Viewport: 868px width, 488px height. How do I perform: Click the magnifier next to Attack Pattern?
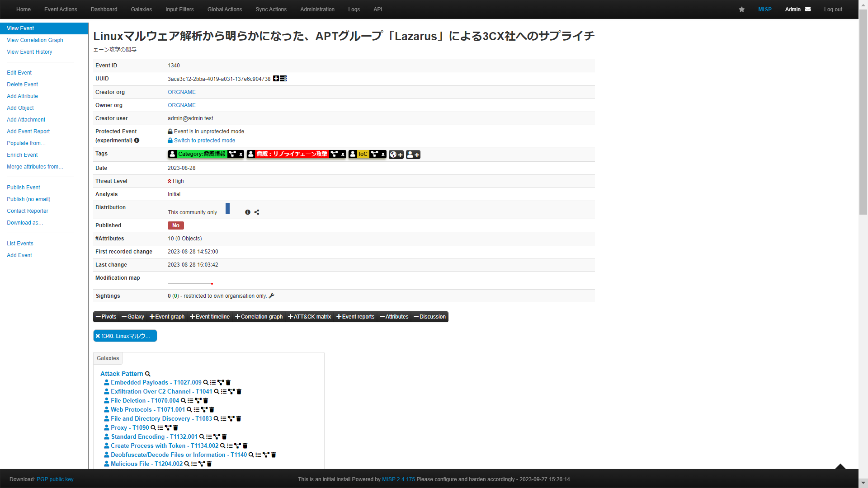pos(147,374)
